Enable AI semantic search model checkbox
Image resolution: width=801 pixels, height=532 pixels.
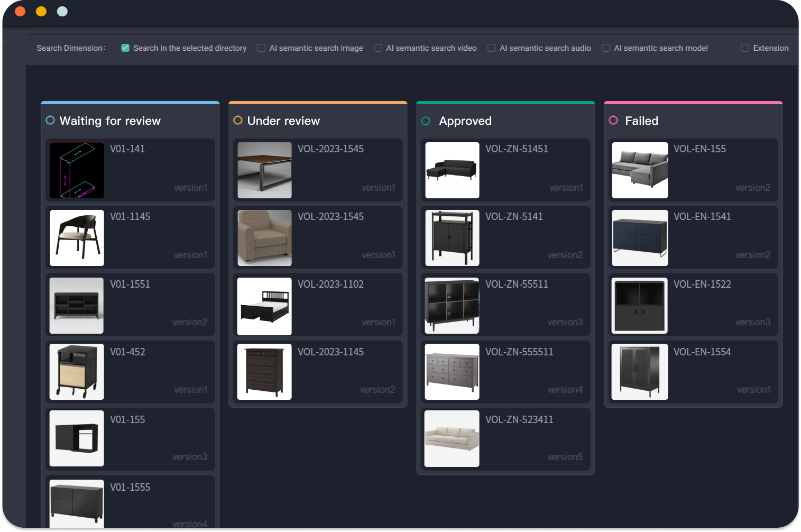coord(606,48)
